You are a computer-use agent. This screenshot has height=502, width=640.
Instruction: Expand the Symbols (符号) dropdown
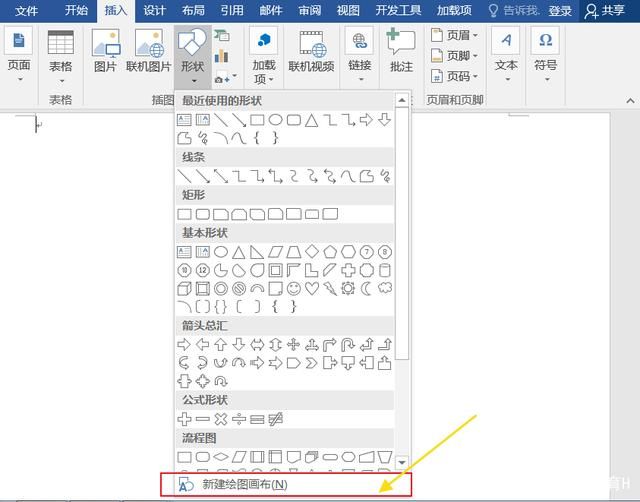click(x=546, y=55)
